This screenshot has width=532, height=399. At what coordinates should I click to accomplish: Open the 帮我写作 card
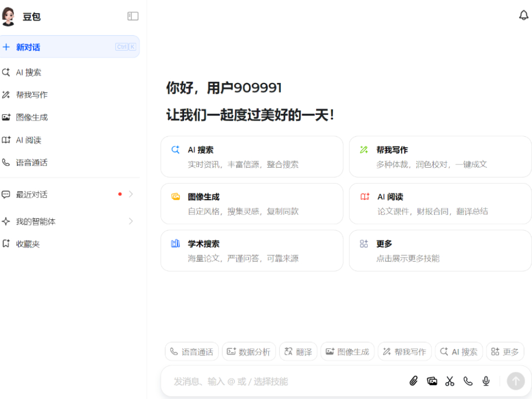click(440, 157)
